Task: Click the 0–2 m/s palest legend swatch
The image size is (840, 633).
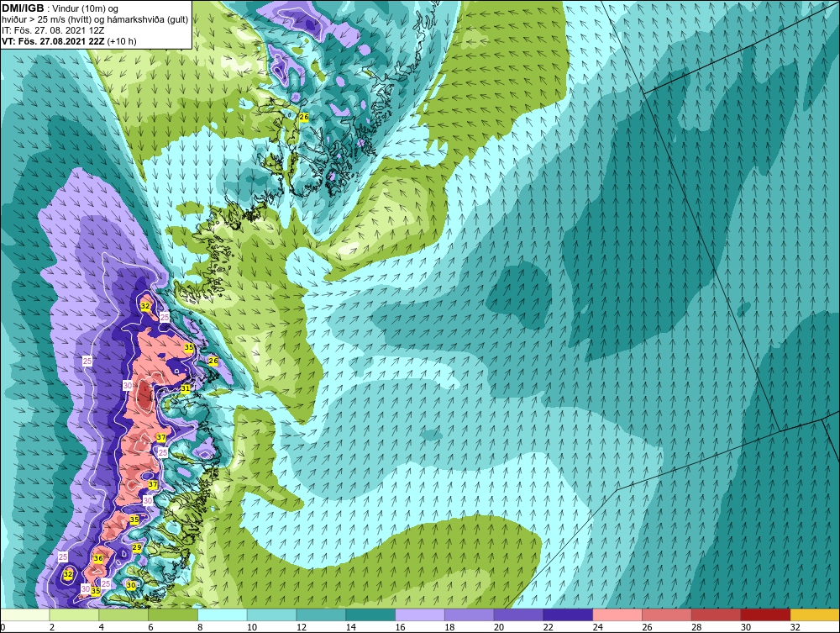Action: click(24, 615)
